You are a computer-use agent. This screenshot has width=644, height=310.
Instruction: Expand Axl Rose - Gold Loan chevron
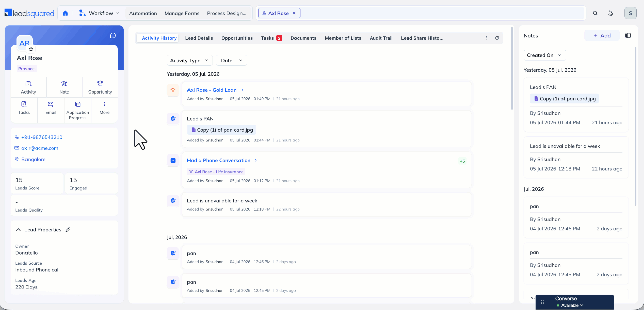pos(242,90)
